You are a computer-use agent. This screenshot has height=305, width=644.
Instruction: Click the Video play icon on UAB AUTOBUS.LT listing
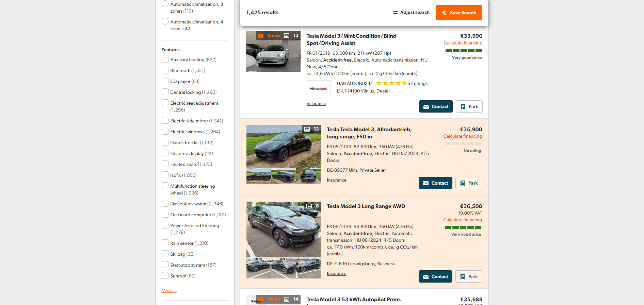[x=261, y=35]
